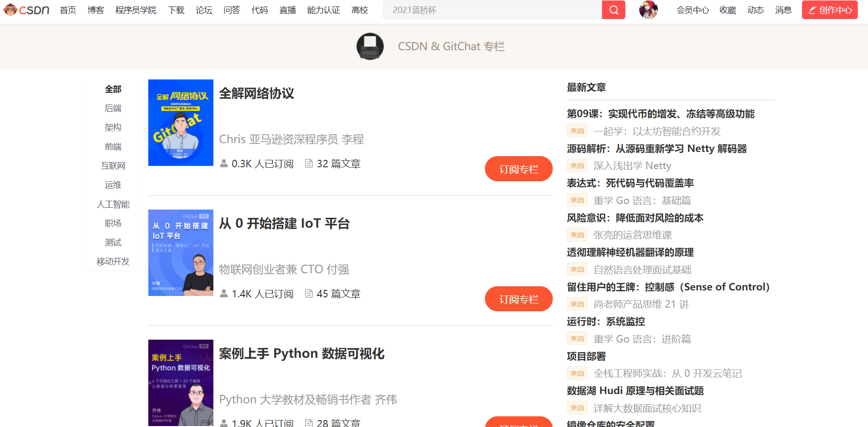Open 下载 in top navigation
The image size is (868, 427).
pos(176,10)
